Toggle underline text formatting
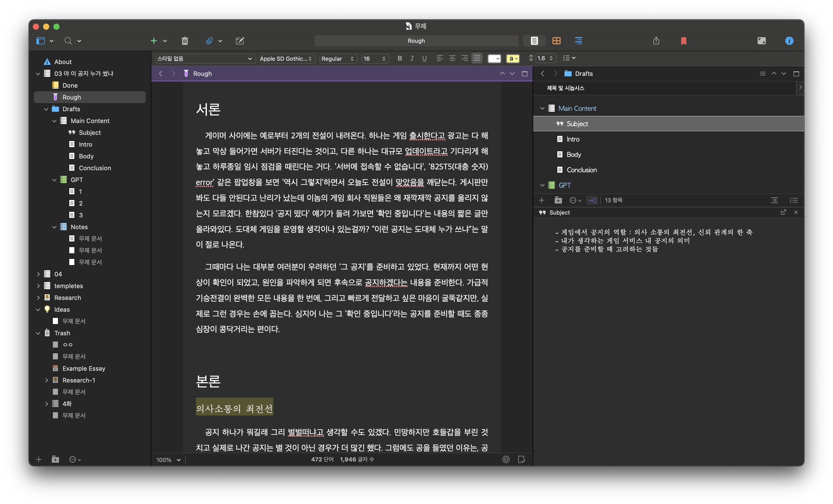The width and height of the screenshot is (833, 504). click(424, 58)
